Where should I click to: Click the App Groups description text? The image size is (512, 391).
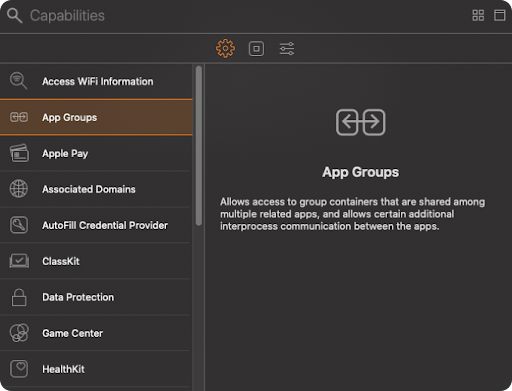coord(352,214)
